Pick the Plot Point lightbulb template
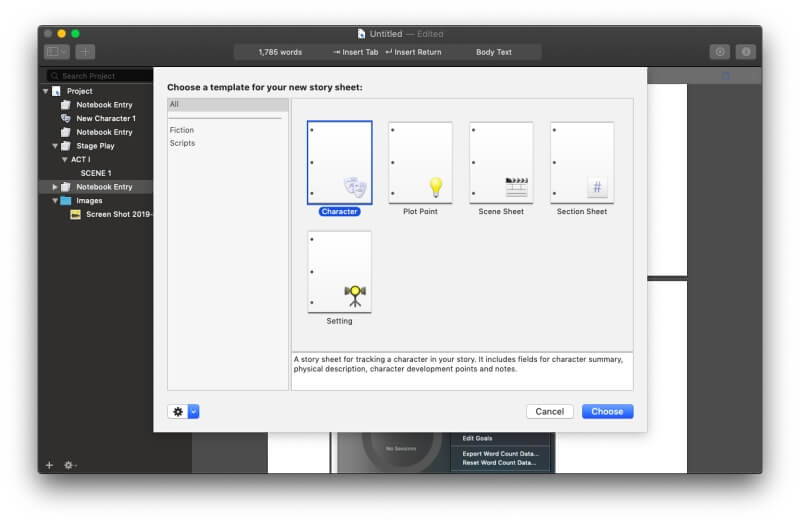Viewport: 800px width, 524px height. [x=420, y=162]
